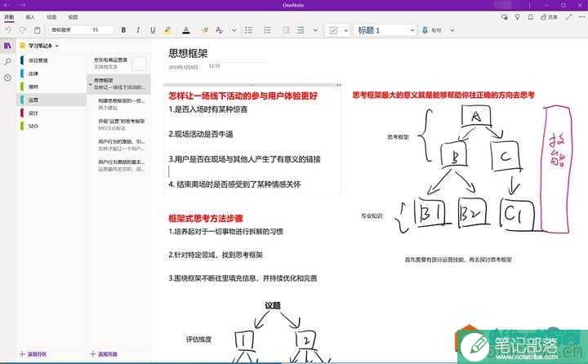Open the more options ellipsis menu
This screenshot has width=588, height=364.
point(582,17)
